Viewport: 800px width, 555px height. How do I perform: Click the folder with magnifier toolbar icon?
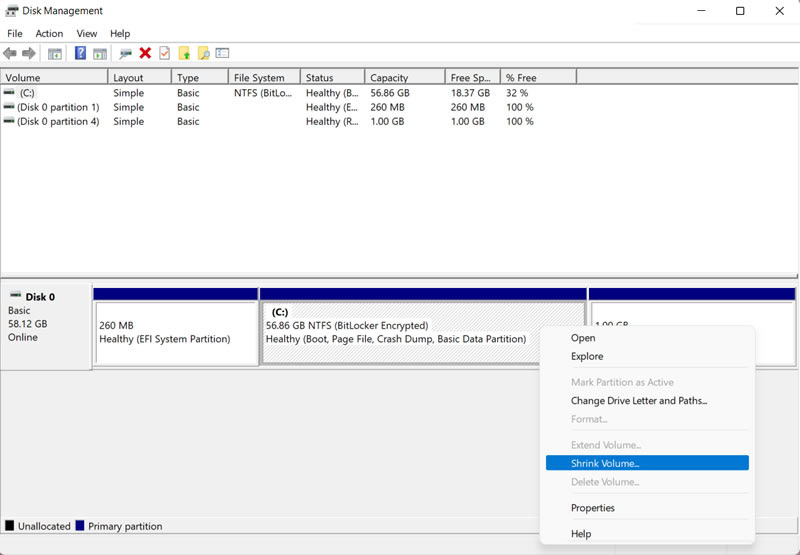(x=204, y=53)
